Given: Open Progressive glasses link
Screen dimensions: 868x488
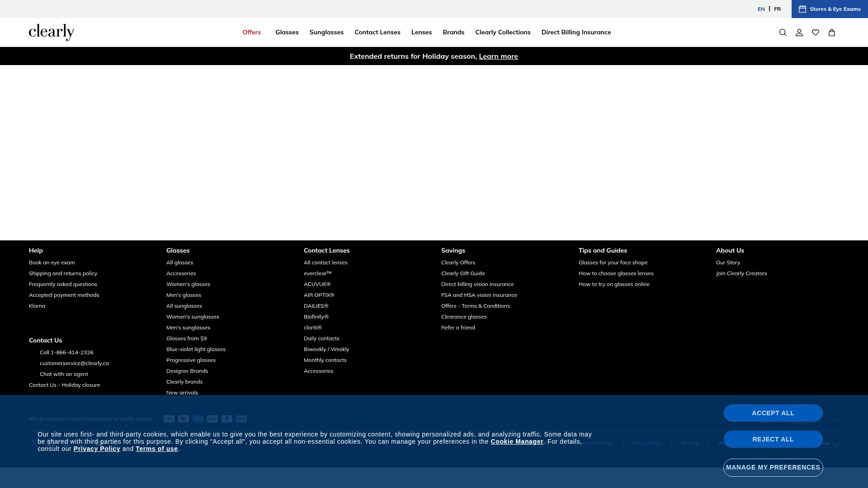Looking at the screenshot, I should [191, 360].
